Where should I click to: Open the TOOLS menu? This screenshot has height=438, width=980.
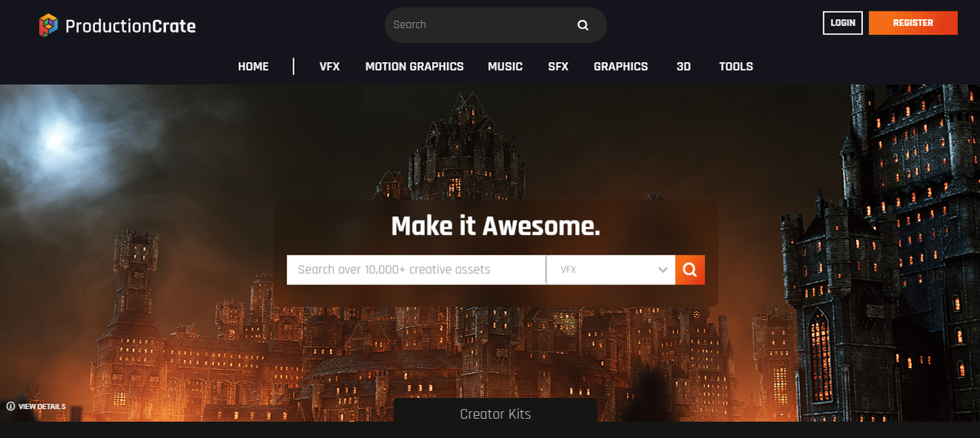point(736,67)
